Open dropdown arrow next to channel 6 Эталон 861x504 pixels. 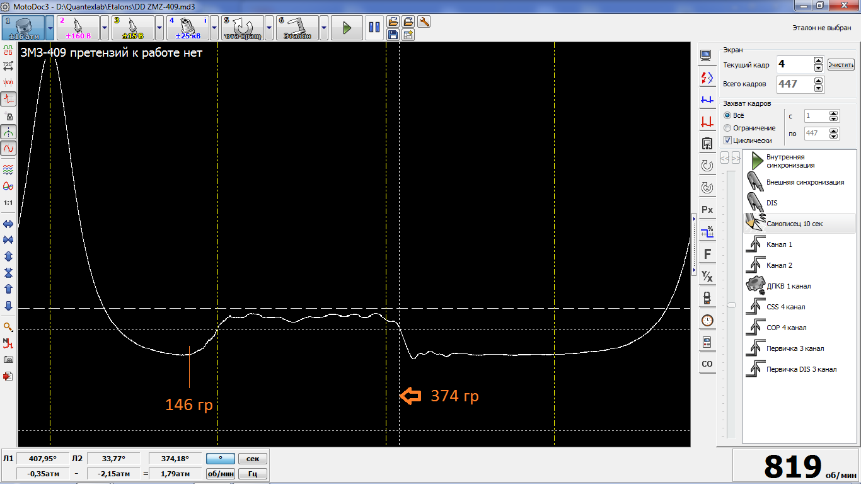[x=324, y=28]
